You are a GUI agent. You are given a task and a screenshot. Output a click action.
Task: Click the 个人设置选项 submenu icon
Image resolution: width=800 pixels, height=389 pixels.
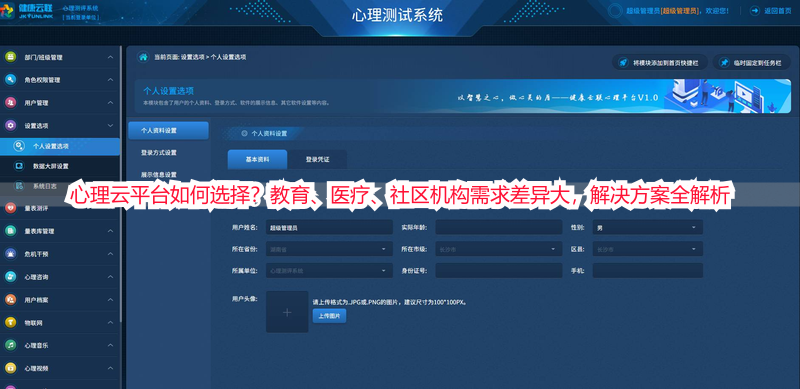(19, 146)
